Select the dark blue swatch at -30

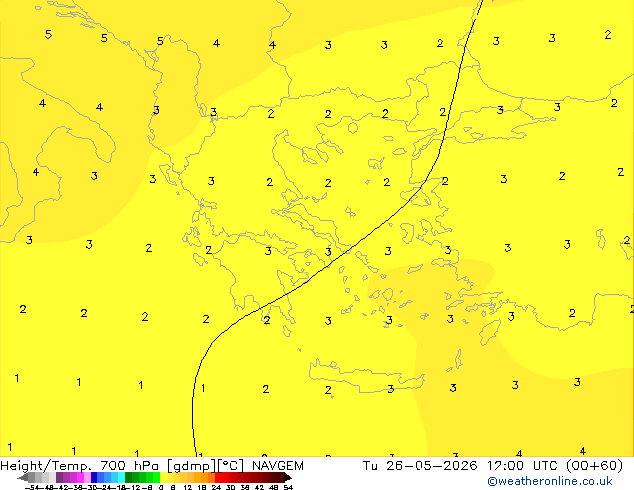pos(94,477)
